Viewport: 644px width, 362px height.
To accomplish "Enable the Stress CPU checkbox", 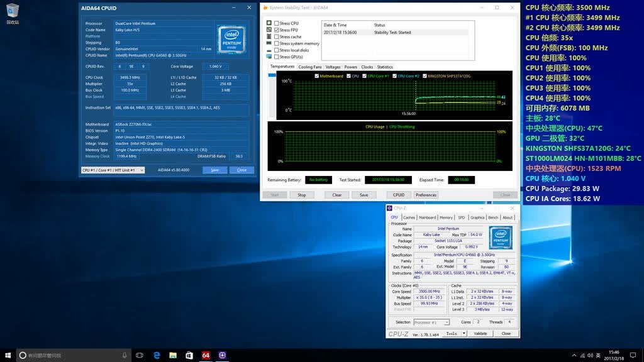I will (277, 23).
